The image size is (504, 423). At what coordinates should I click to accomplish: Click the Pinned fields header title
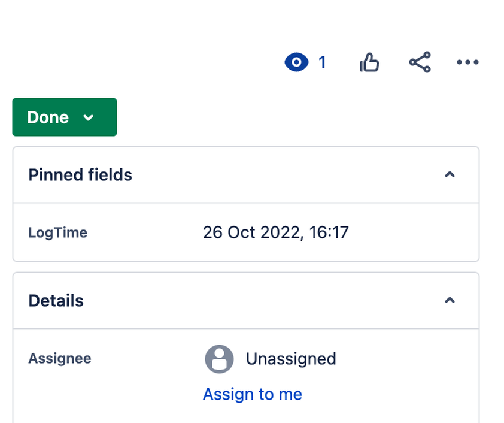click(x=80, y=175)
